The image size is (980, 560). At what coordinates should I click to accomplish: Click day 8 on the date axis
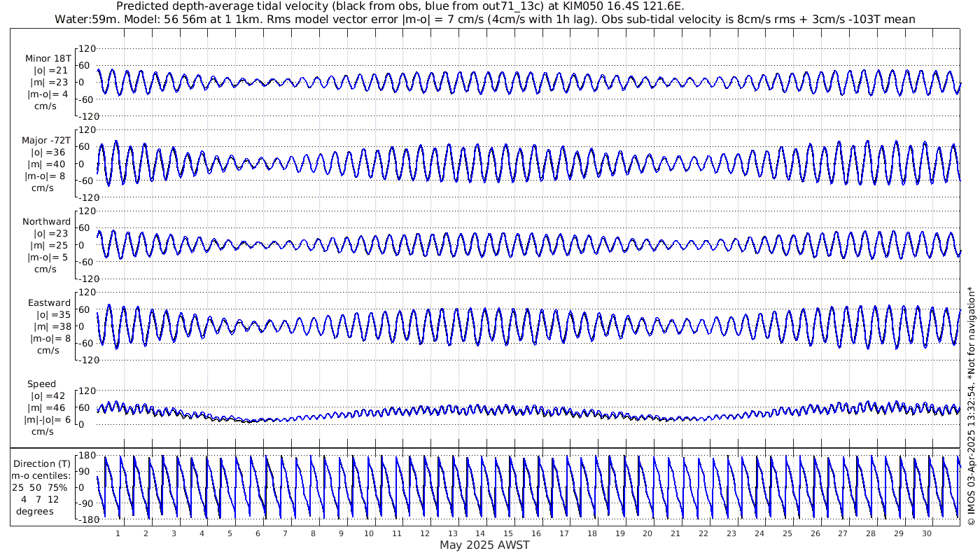[313, 533]
